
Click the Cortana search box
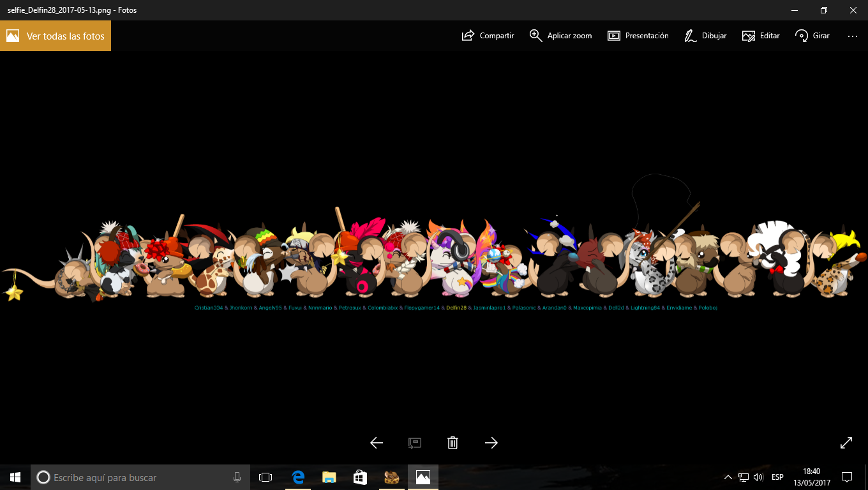(140, 477)
